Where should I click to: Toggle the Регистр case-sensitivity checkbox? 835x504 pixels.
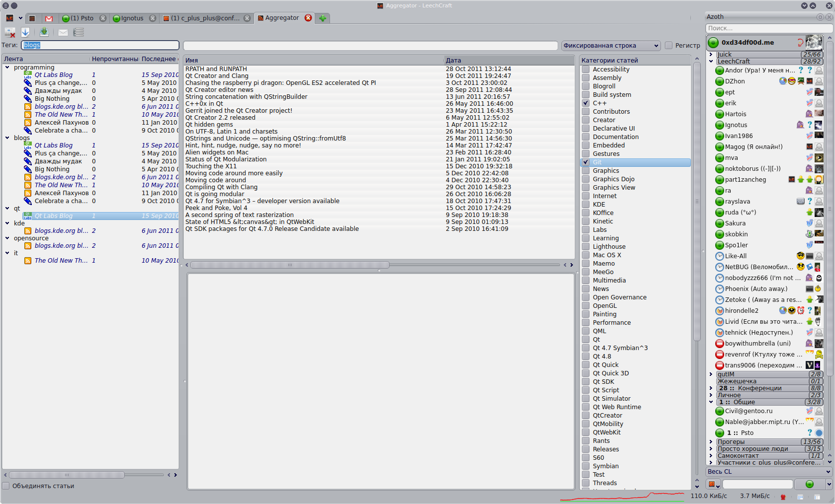[x=669, y=46]
